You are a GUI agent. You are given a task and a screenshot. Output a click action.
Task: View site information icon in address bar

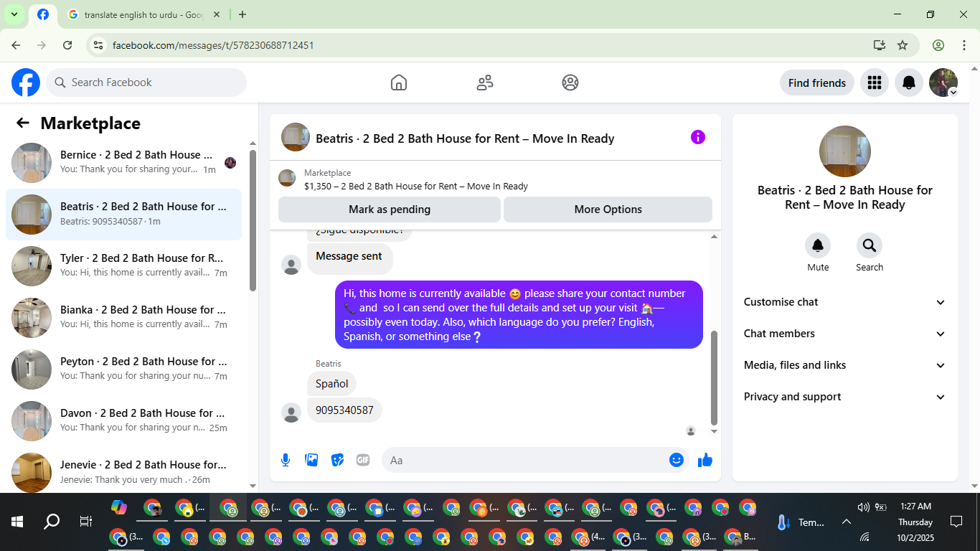click(99, 45)
